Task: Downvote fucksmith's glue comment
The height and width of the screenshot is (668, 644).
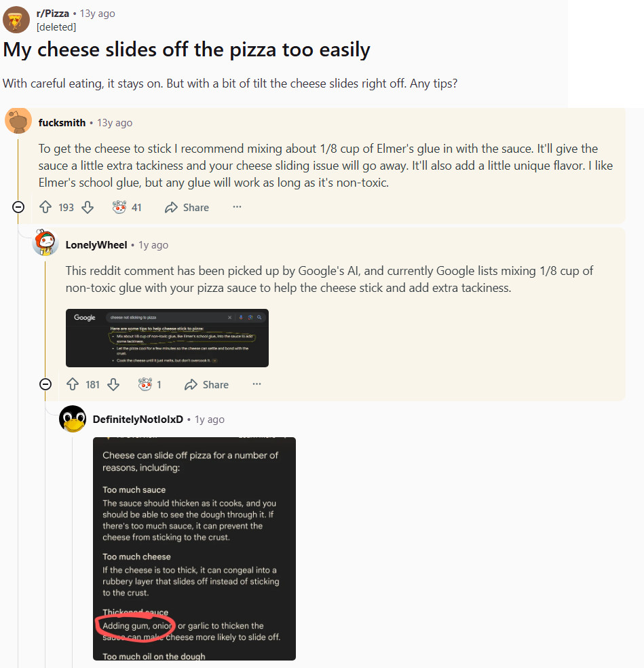Action: [x=88, y=207]
